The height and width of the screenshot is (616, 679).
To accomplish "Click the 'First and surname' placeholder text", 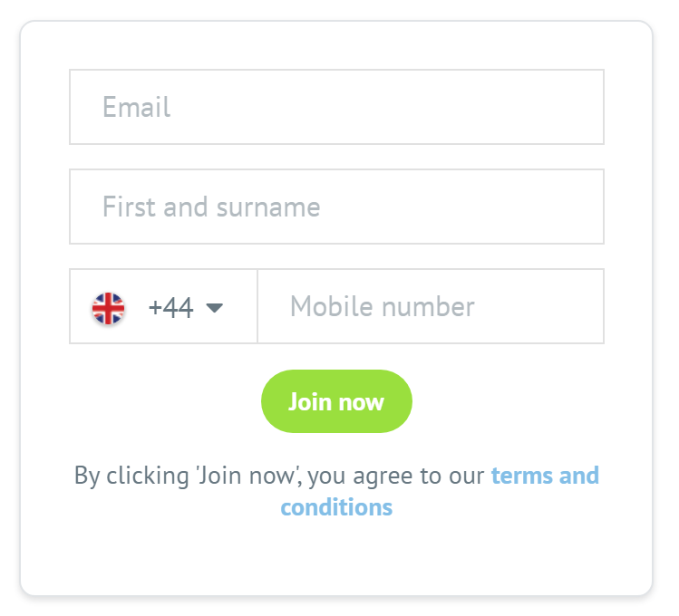I will [x=211, y=207].
